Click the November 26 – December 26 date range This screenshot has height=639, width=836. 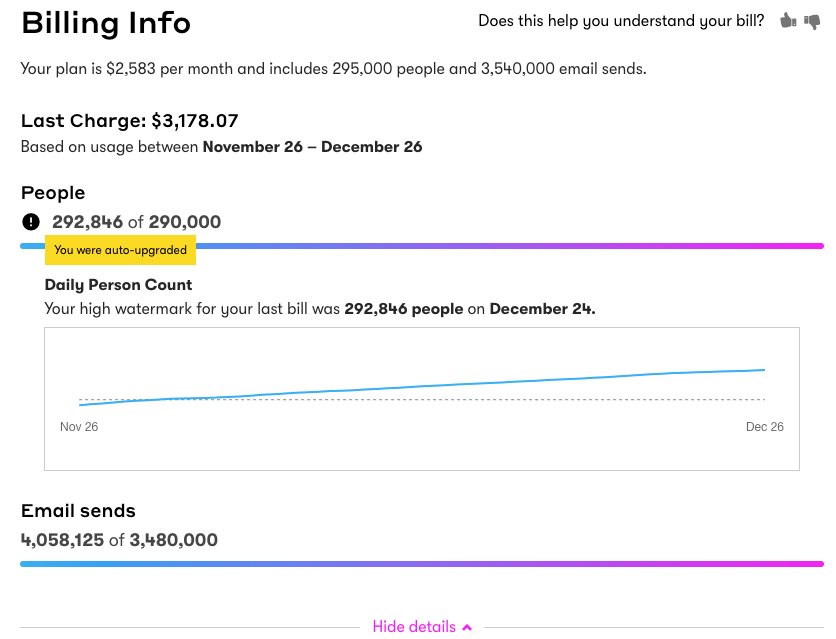tap(312, 147)
